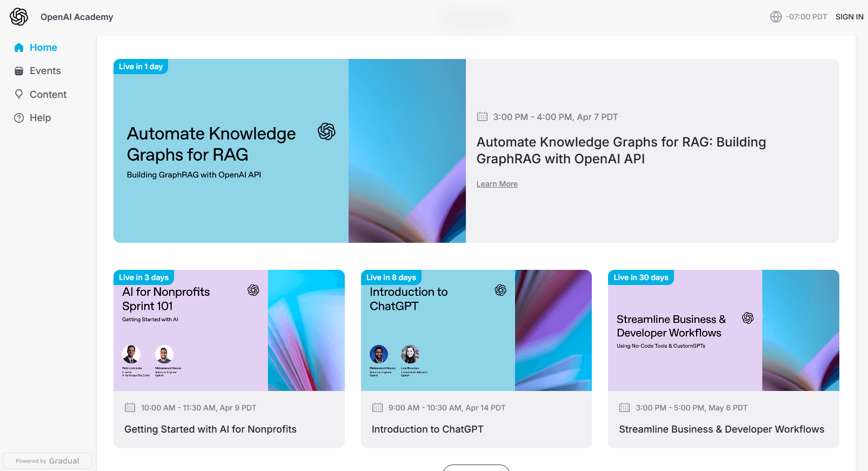Click the Live in 8 days badge
Image resolution: width=868 pixels, height=471 pixels.
pyautogui.click(x=391, y=277)
